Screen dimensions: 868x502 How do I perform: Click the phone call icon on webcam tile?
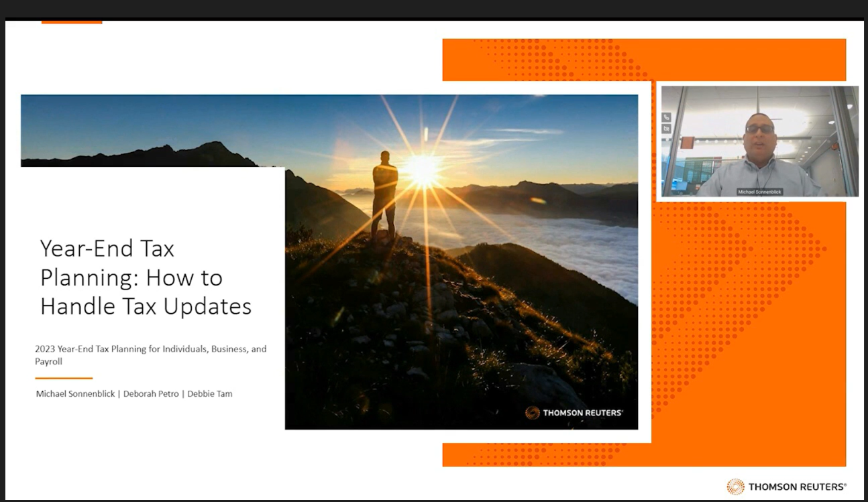click(666, 117)
